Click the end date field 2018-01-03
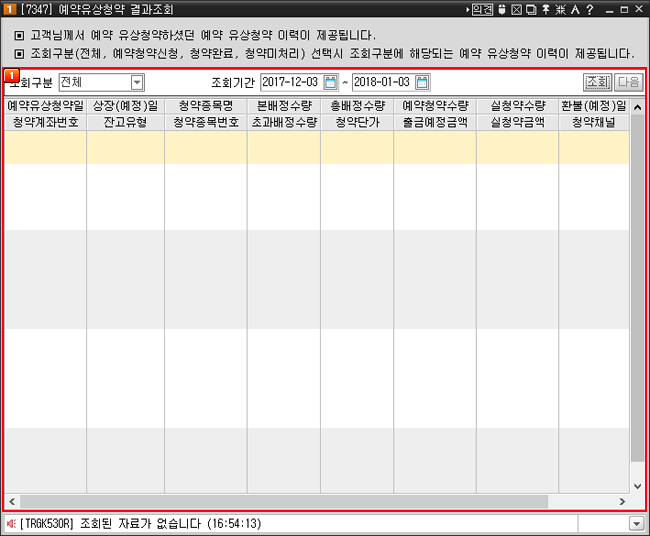Image resolution: width=650 pixels, height=536 pixels. [382, 82]
